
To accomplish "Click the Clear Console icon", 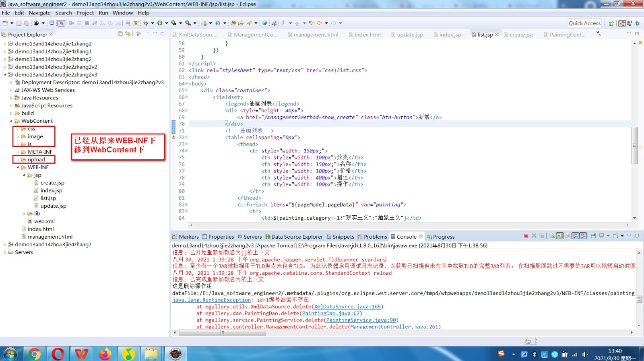I will coord(551,236).
